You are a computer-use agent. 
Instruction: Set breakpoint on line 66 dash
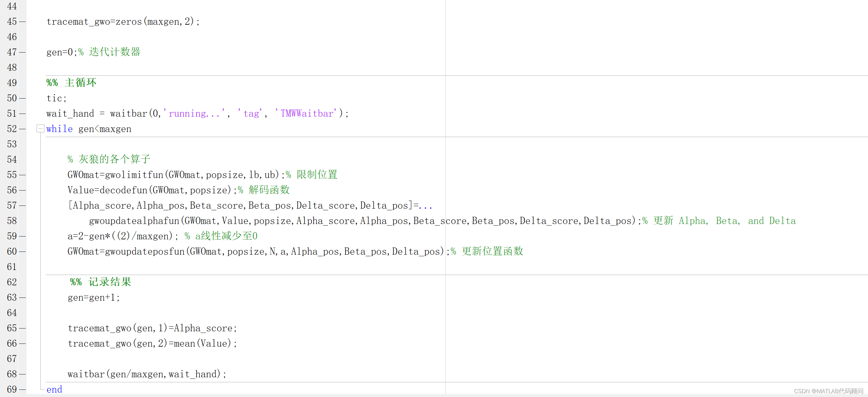coord(22,344)
